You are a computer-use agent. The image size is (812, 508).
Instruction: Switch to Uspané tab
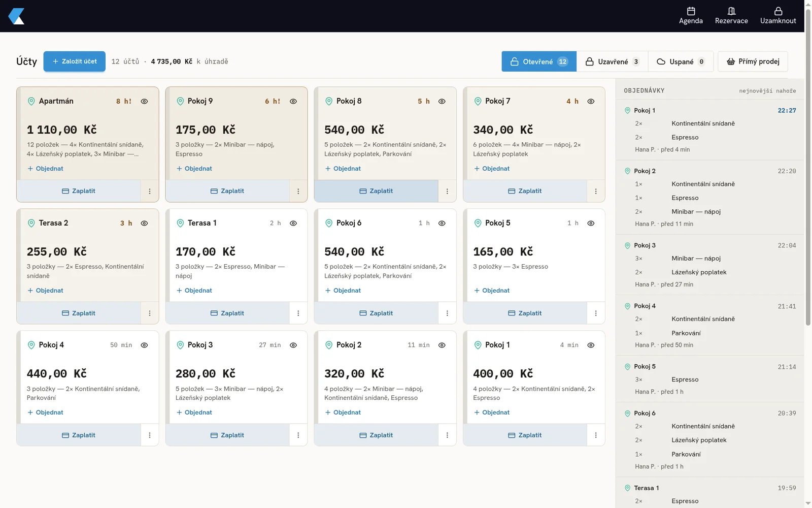pos(681,61)
